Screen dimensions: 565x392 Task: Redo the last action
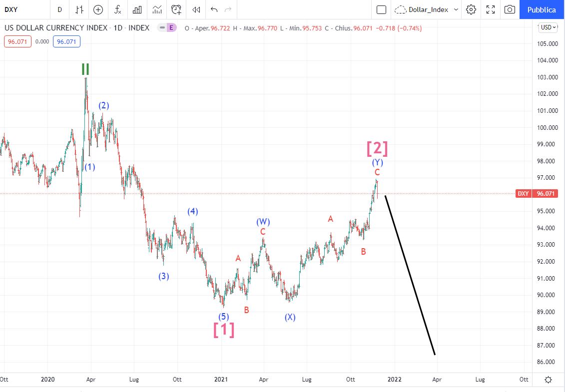(228, 9)
